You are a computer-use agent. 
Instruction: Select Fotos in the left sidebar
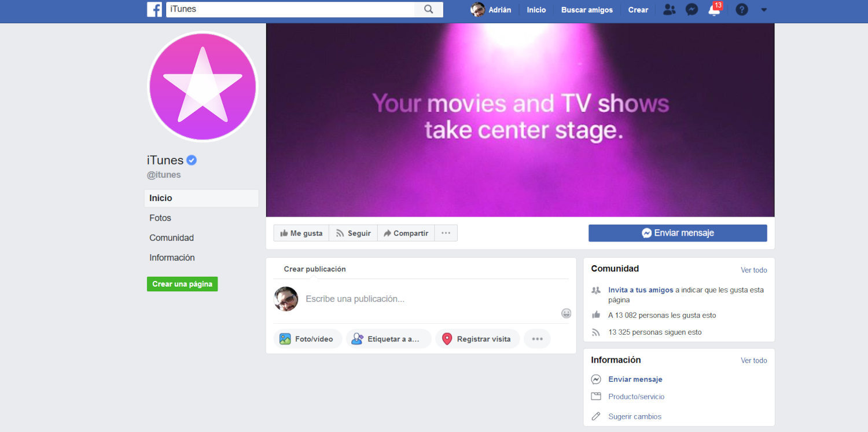160,218
